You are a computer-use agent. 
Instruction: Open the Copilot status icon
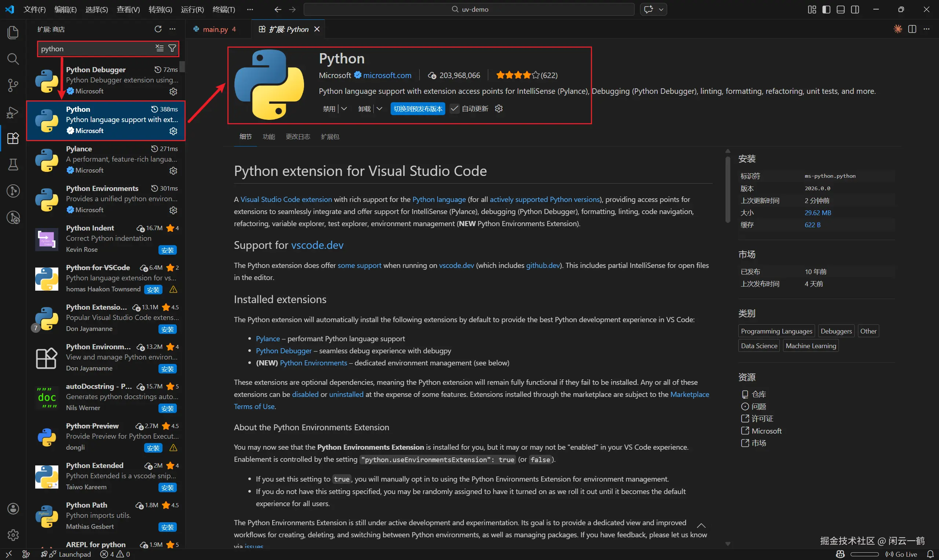(840, 554)
